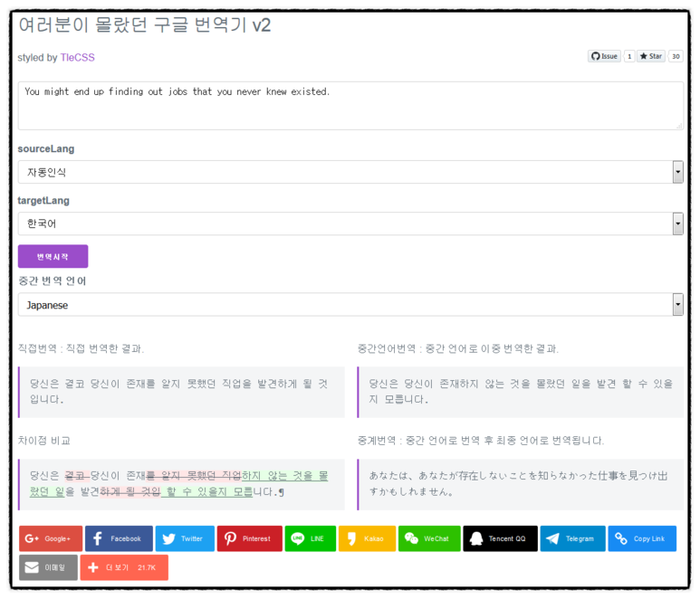
Task: Expand the sourceLang 자동인식 dropdown
Action: [x=350, y=172]
